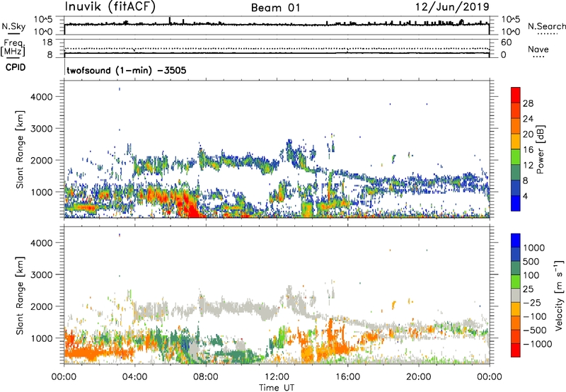Click the '1000' velocity colorbar tick

click(534, 248)
